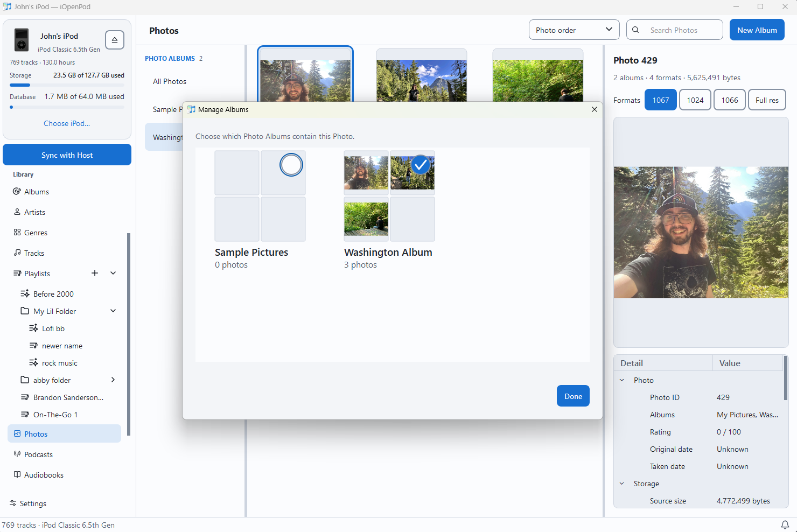Screen dimensions: 797x532
Task: Select the 1024 format toggle
Action: (x=695, y=100)
